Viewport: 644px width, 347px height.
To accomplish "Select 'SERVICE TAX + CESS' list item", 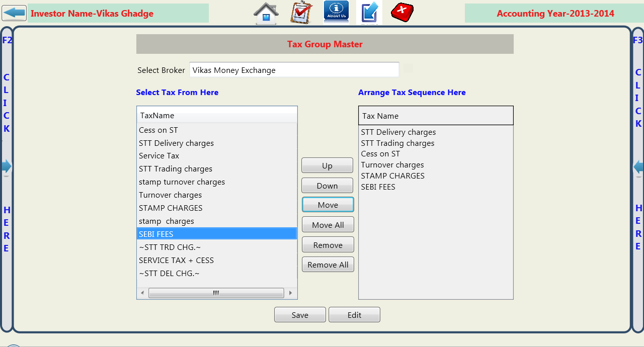I will (x=176, y=261).
